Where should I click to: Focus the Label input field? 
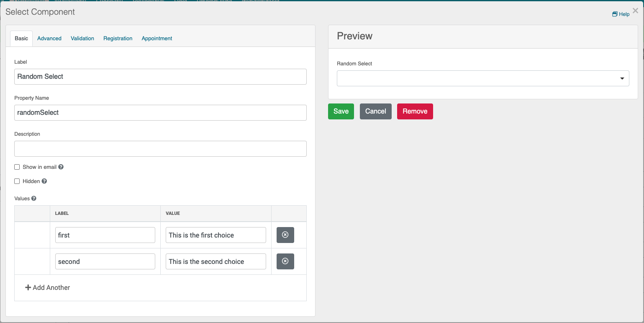(160, 77)
